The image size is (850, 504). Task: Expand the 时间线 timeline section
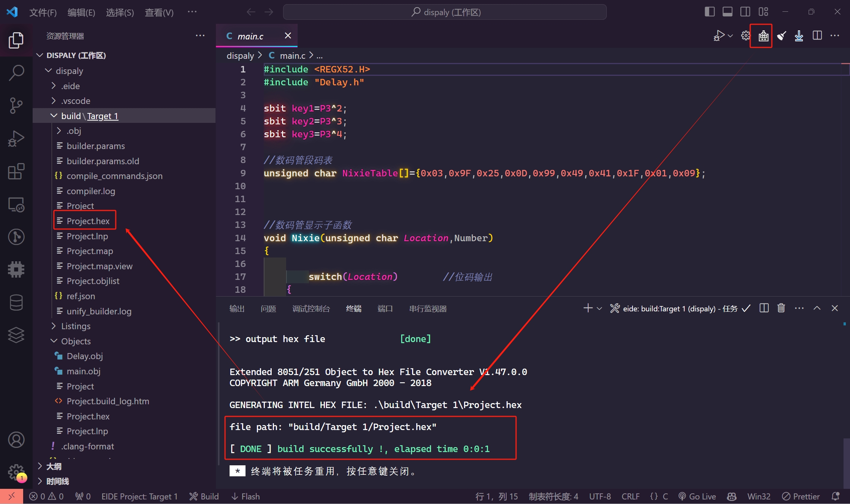click(x=40, y=481)
